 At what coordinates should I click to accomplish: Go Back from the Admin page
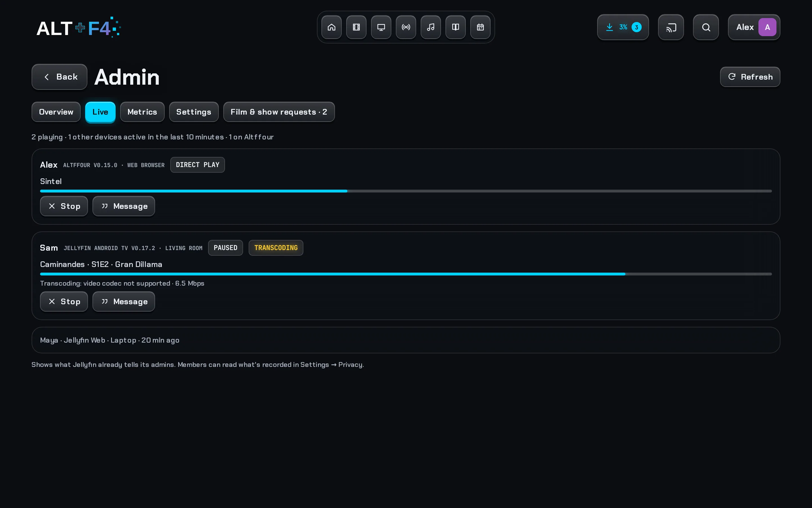tap(59, 77)
